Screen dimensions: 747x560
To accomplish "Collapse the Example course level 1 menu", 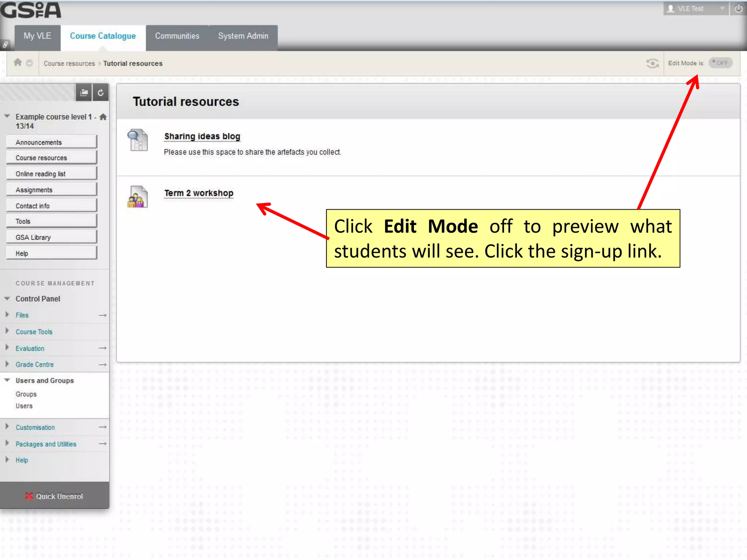I will [x=7, y=116].
